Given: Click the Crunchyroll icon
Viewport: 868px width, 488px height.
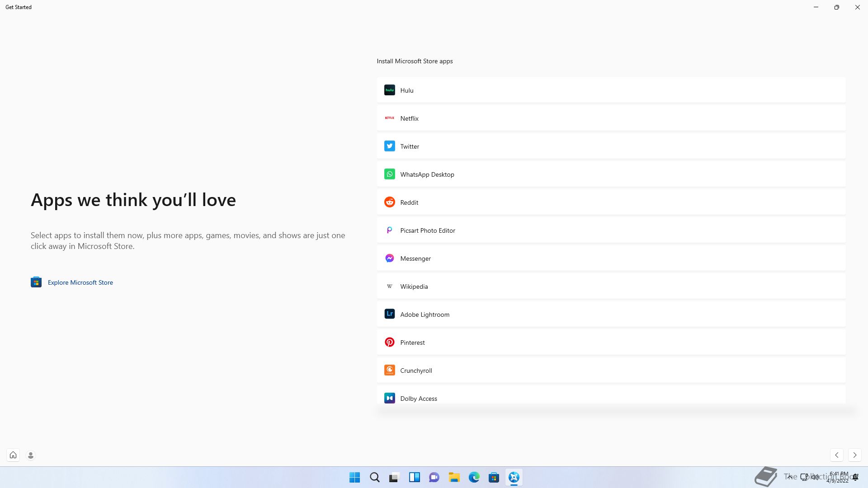Looking at the screenshot, I should [389, 370].
